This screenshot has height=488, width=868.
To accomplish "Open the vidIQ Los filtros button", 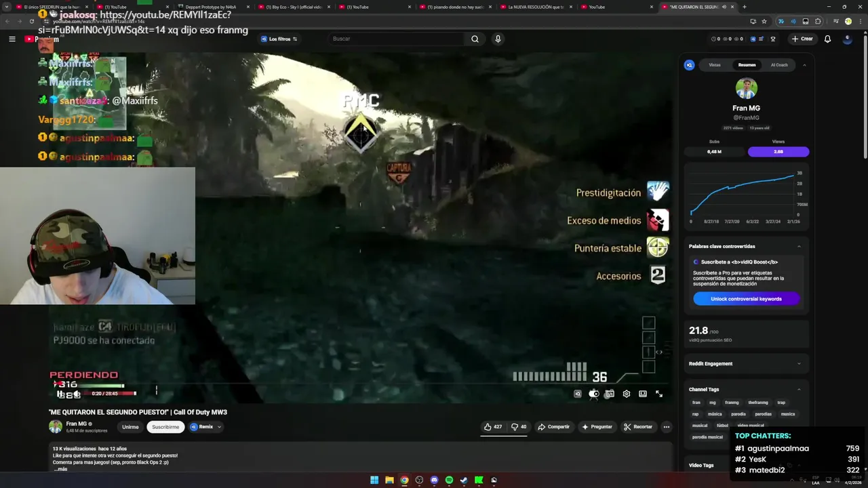I will 279,39.
